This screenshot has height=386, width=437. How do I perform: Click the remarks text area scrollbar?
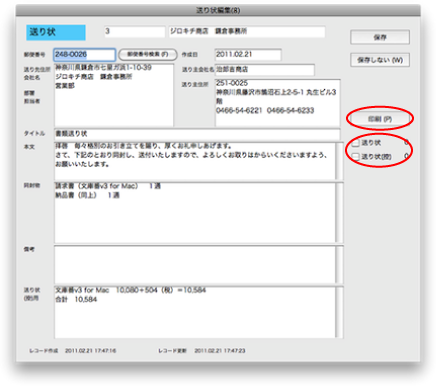339,265
